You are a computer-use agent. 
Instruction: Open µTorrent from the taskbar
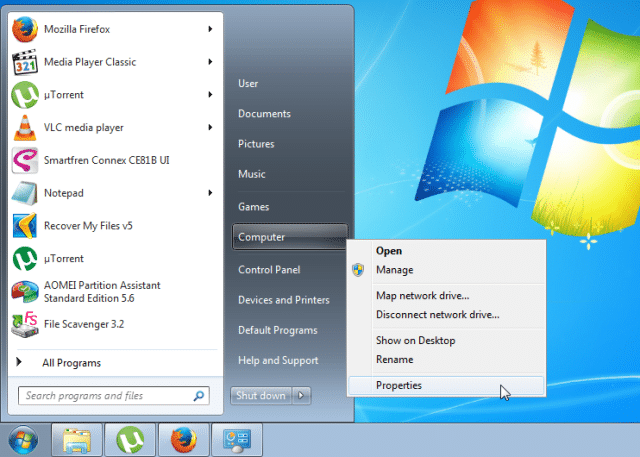[x=130, y=440]
